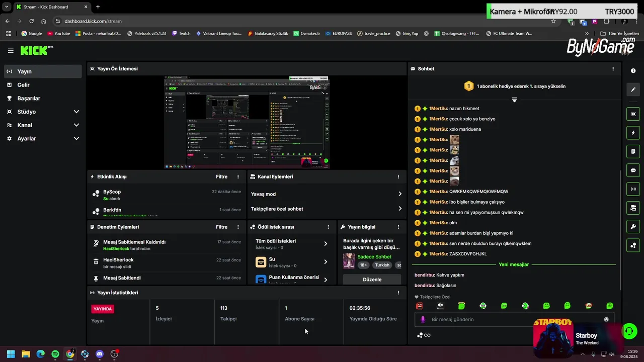Click the Turkish language tag
Screen dimensions: 644x362
pyautogui.click(x=382, y=265)
